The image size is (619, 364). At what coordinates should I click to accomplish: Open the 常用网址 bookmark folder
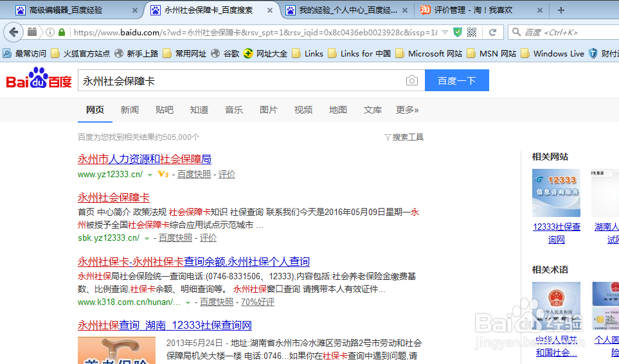(x=184, y=54)
